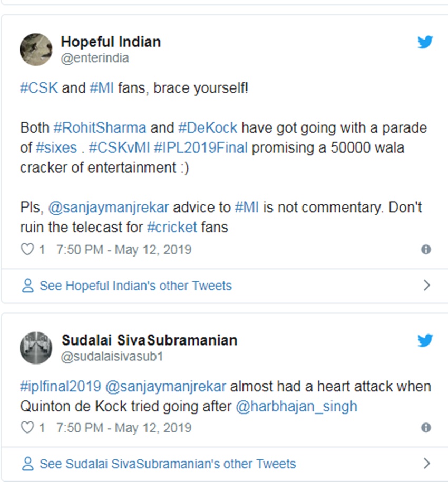Like the Sudalai SivaSubramanian tweet via heart icon
This screenshot has width=448, height=482.
coord(27,428)
